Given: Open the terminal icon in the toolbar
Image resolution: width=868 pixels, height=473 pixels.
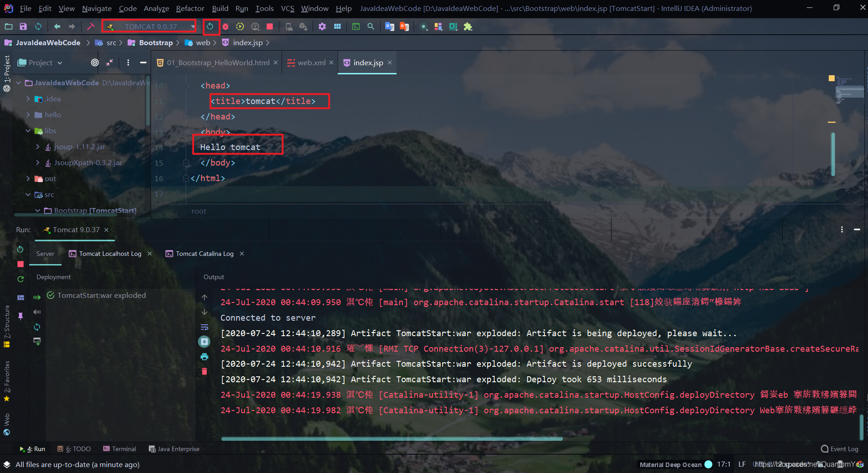Looking at the screenshot, I should (356, 26).
